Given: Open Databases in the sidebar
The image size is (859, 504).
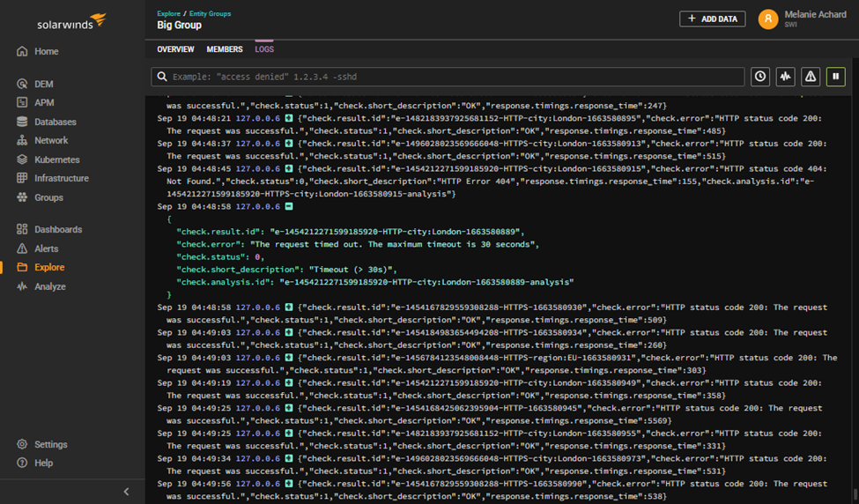Looking at the screenshot, I should (x=55, y=122).
